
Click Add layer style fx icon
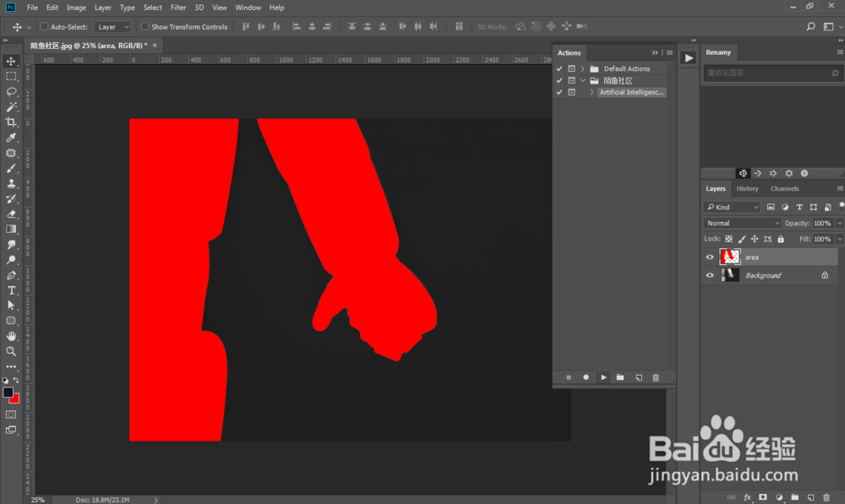coord(748,497)
